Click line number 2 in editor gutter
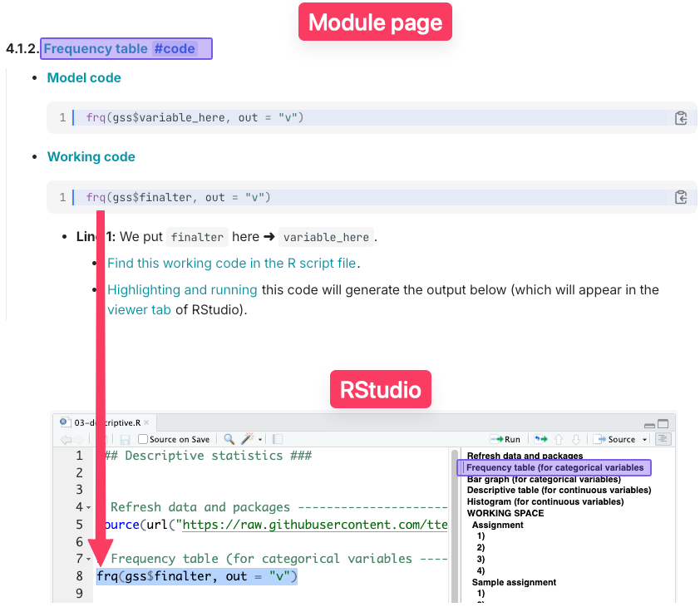Screen dimensions: 700x607 (x=79, y=473)
